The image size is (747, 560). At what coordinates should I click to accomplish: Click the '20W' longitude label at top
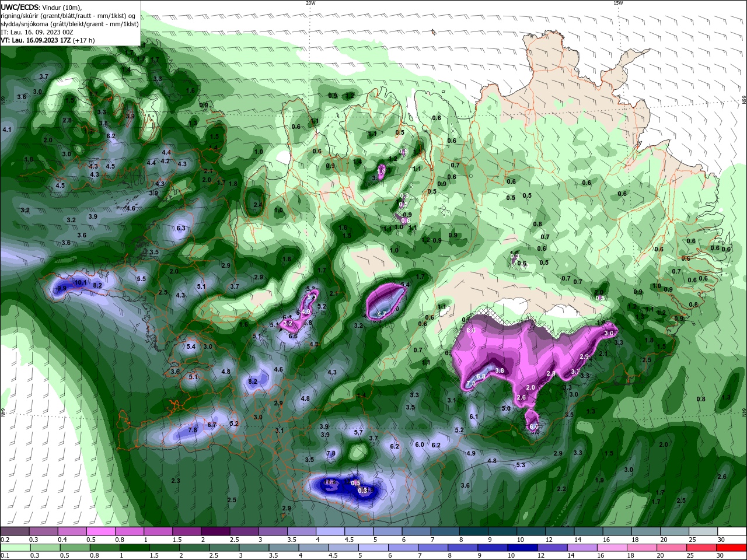310,3
